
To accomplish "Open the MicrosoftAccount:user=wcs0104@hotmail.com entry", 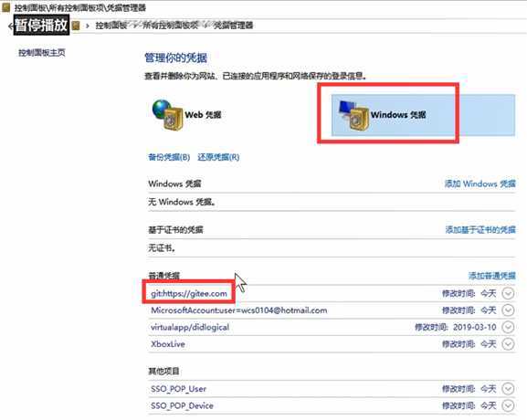I will pyautogui.click(x=239, y=310).
